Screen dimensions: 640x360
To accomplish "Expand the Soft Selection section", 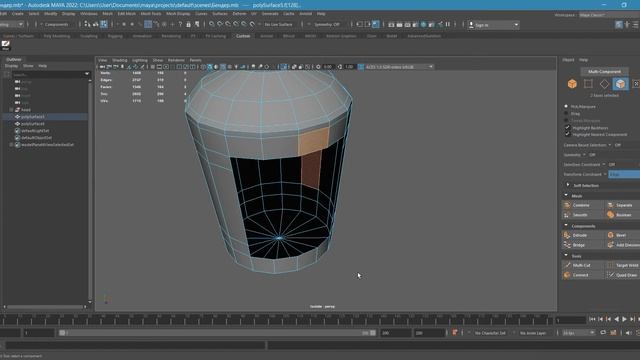I will (x=568, y=185).
